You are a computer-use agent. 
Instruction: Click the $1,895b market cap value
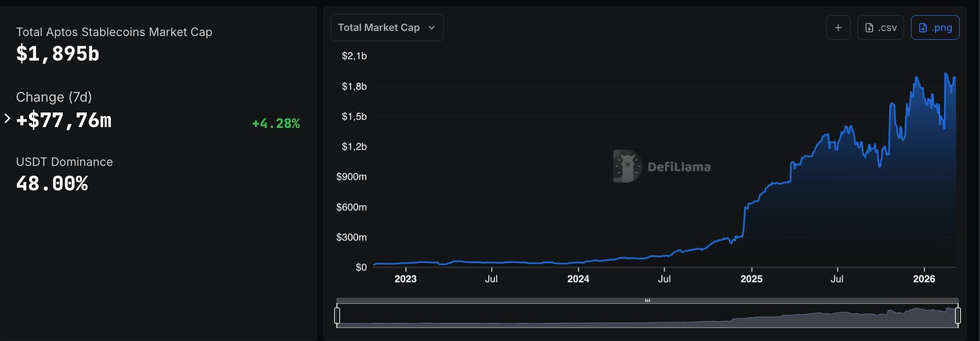point(58,54)
